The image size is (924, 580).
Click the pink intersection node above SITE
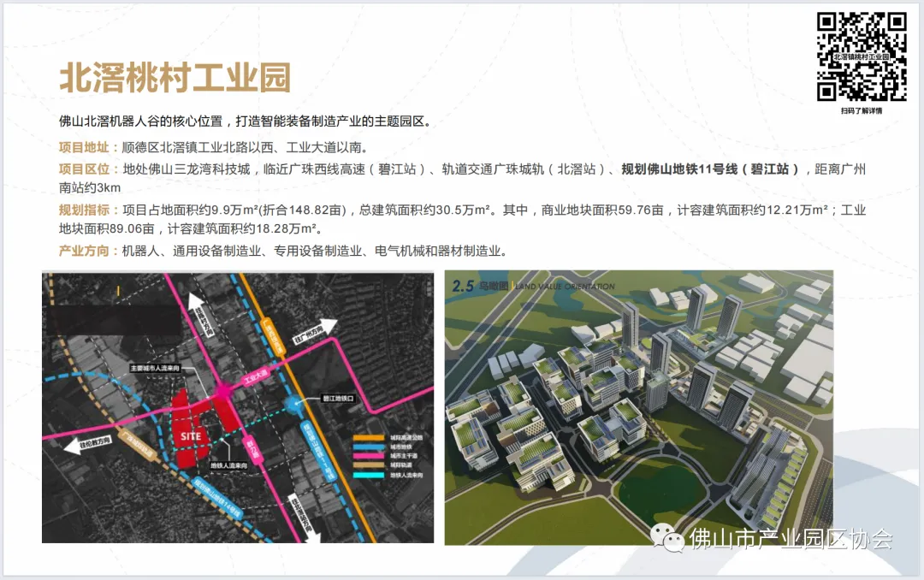click(223, 392)
